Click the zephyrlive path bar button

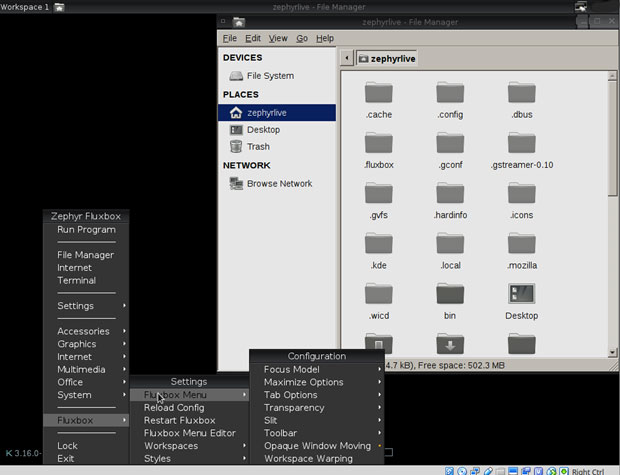[x=387, y=59]
